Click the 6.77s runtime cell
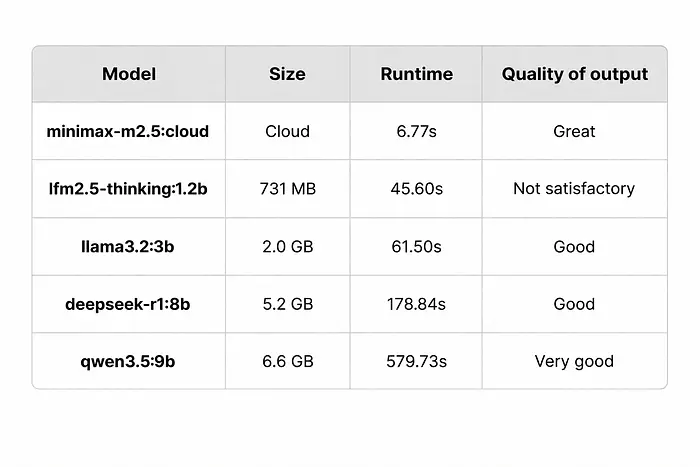The width and height of the screenshot is (700, 467). [416, 131]
